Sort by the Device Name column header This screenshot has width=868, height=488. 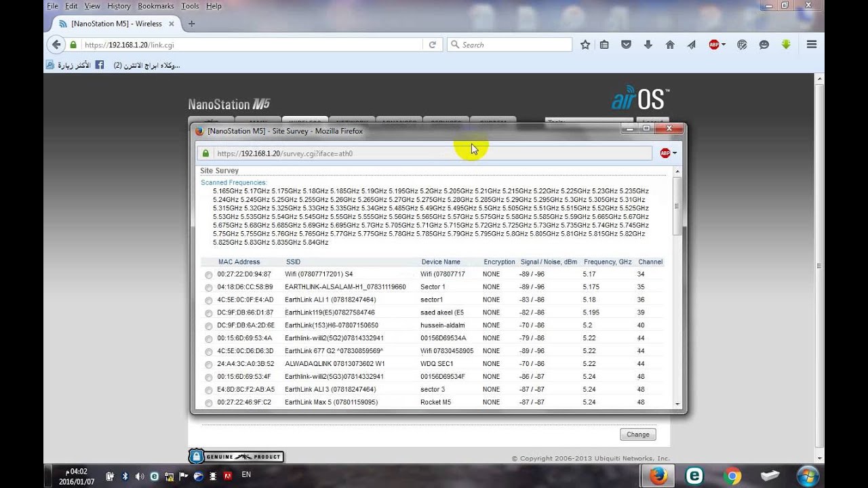(x=441, y=262)
